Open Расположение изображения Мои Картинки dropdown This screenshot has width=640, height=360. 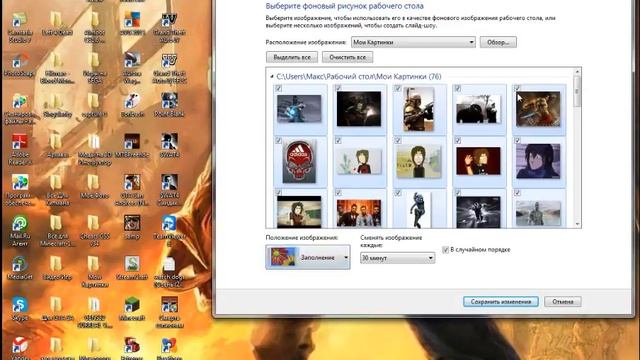pos(413,42)
